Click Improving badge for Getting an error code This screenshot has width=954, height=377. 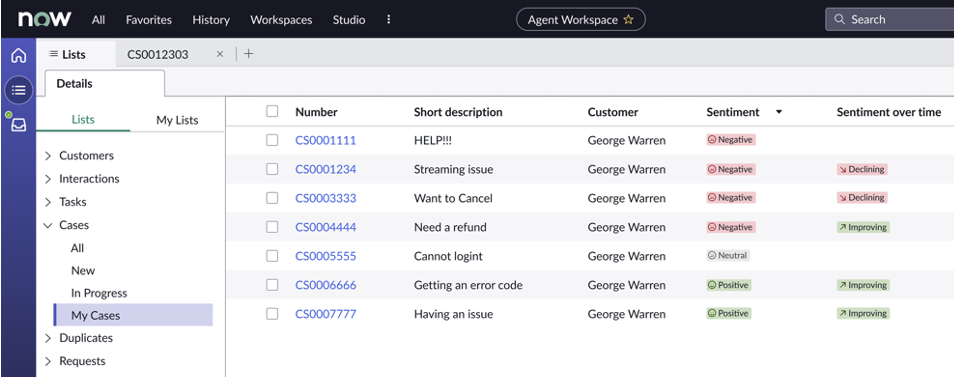pyautogui.click(x=863, y=285)
